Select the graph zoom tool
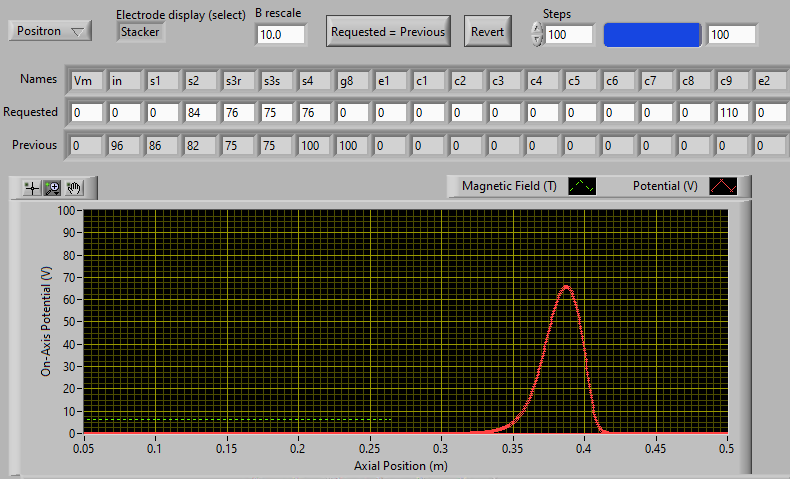The height and width of the screenshot is (479, 790). pyautogui.click(x=52, y=187)
